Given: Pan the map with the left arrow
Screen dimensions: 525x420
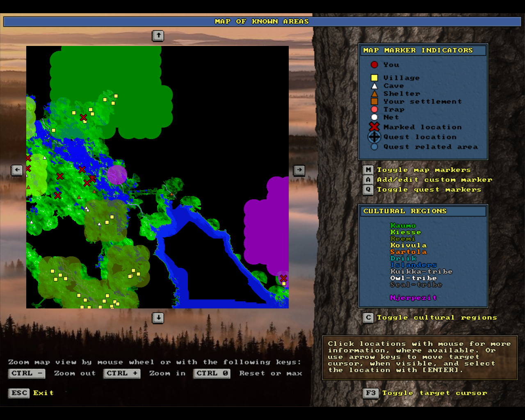Looking at the screenshot, I should pyautogui.click(x=17, y=170).
